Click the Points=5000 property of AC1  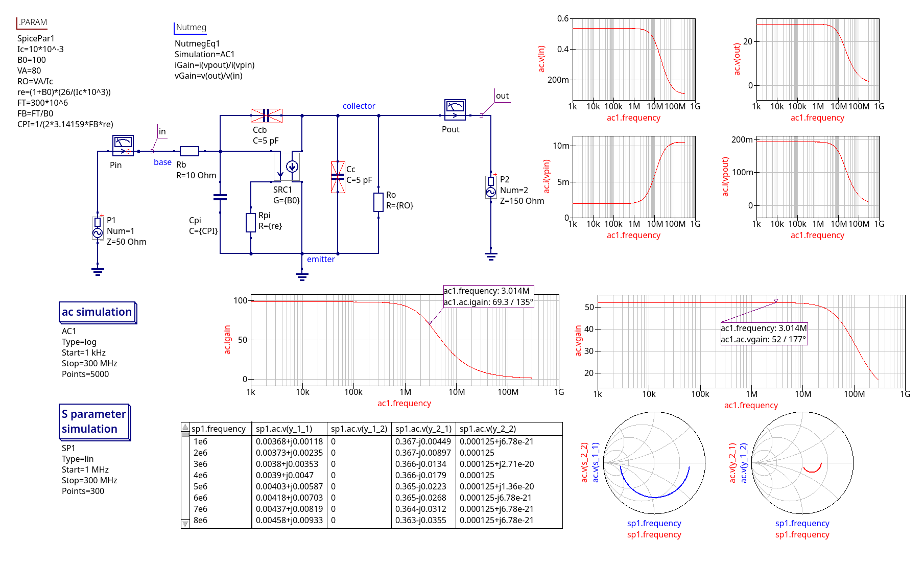click(x=85, y=374)
